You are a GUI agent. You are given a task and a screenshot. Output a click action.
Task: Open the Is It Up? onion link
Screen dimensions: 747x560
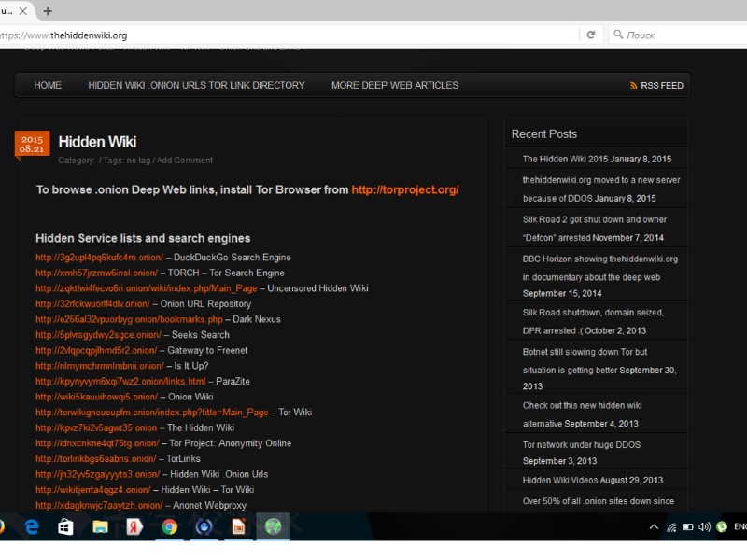[100, 366]
